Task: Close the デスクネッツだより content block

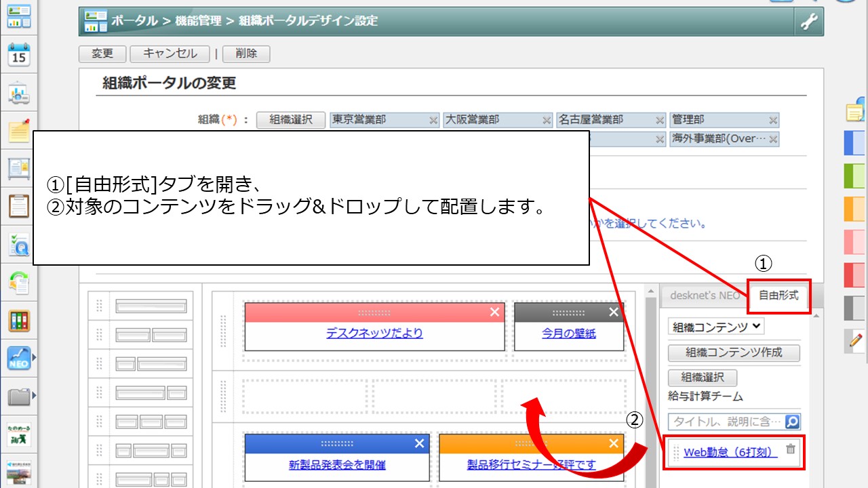Action: [x=494, y=312]
